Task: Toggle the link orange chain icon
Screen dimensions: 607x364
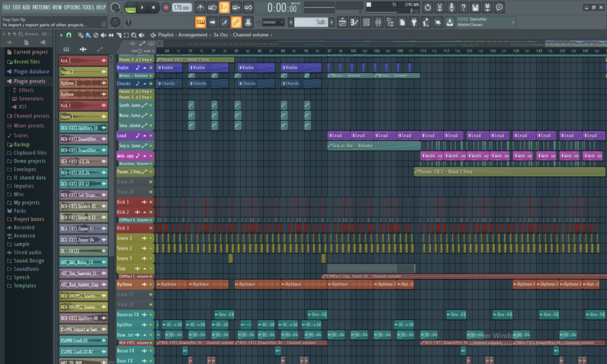Action: [x=236, y=23]
